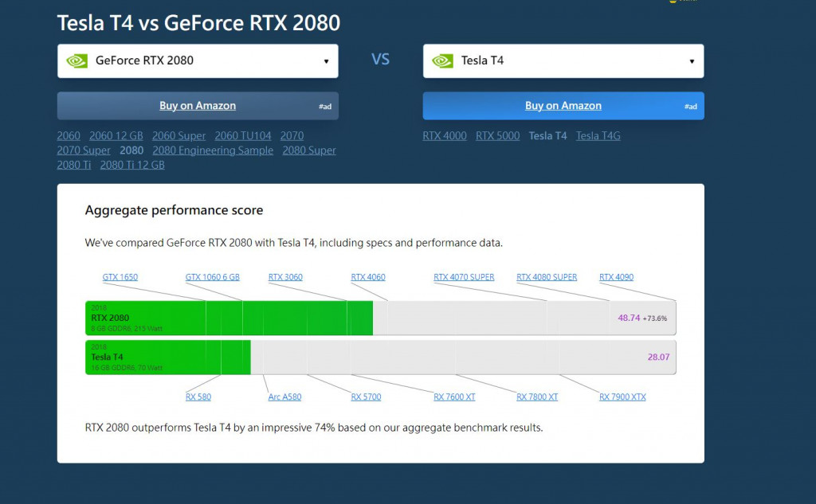Open the RTX 3060 chart link

pos(285,277)
